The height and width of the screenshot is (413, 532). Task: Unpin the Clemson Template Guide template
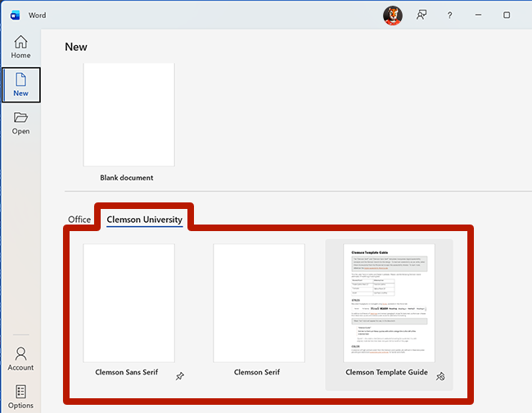pos(440,376)
